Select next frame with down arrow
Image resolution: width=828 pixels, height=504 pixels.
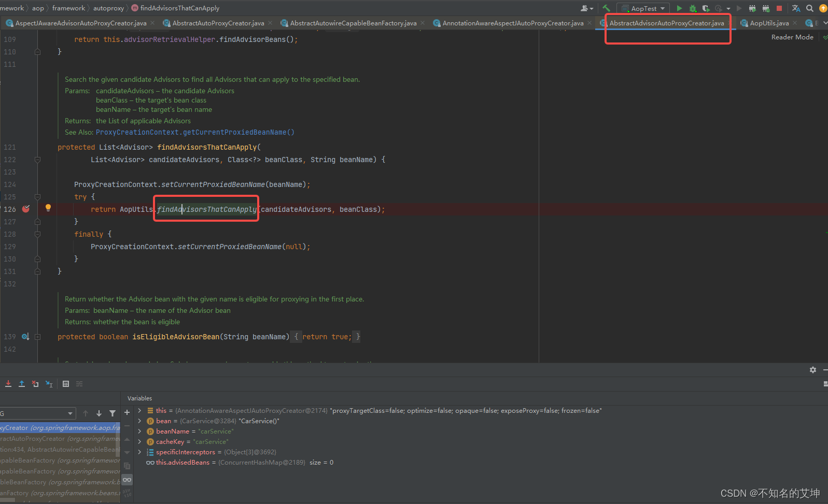coord(99,413)
